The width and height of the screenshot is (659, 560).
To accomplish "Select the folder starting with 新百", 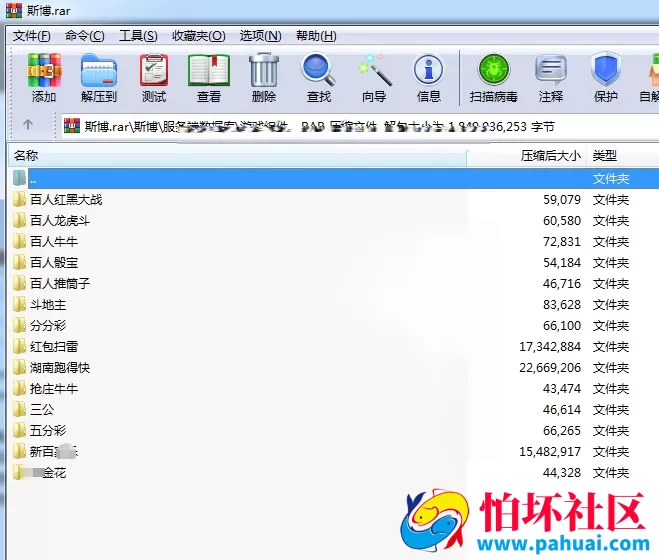I will click(x=54, y=452).
